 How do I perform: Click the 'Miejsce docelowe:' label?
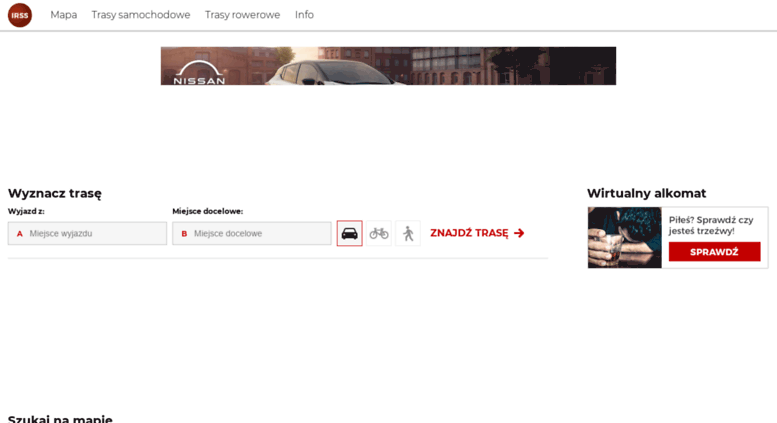(x=208, y=211)
